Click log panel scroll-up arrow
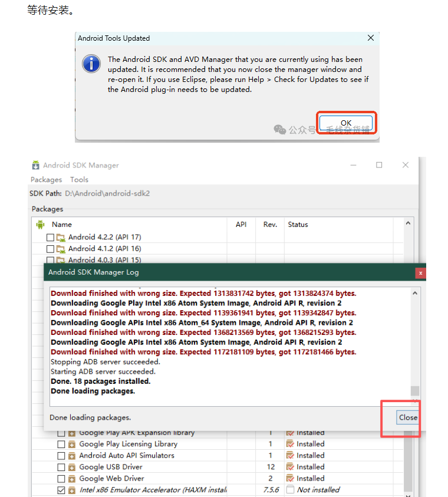 point(415,293)
